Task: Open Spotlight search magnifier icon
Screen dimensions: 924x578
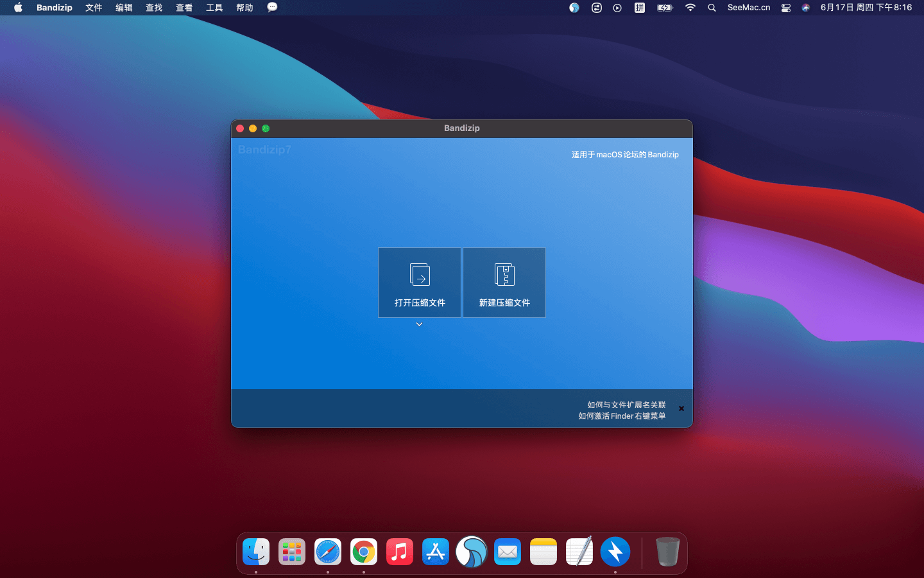Action: pyautogui.click(x=712, y=8)
